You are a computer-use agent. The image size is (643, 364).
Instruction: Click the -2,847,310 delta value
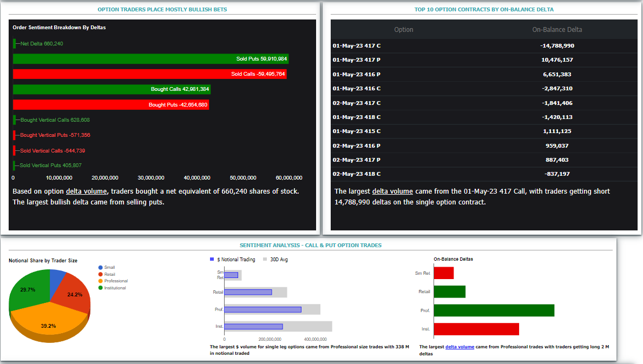click(x=557, y=89)
